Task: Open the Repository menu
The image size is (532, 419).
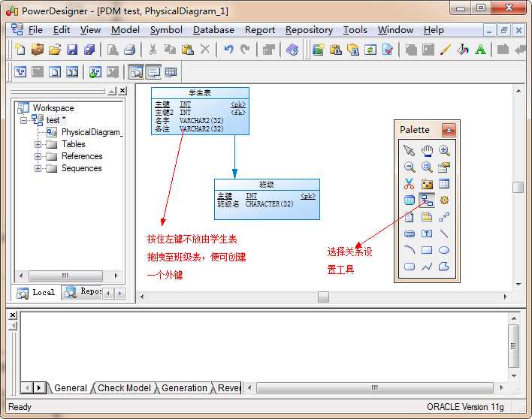Action: point(309,30)
